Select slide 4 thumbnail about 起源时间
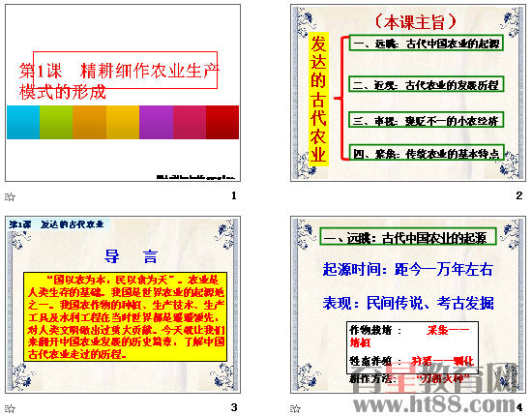This screenshot has width=532, height=416. tap(408, 305)
